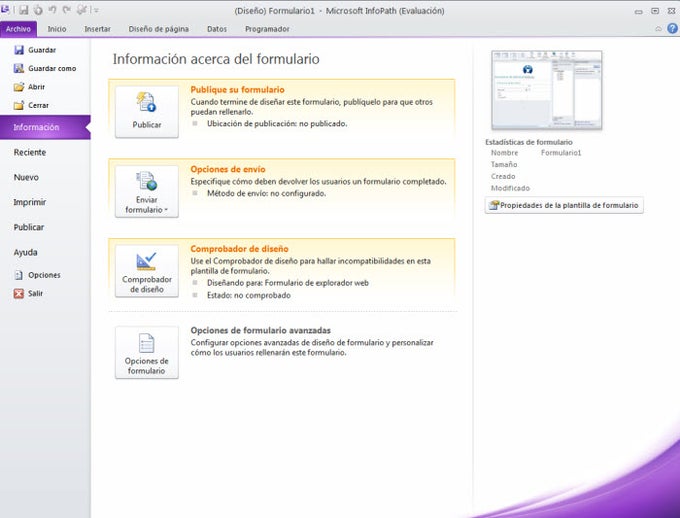Click the Comprobador de diseño button
680x518 pixels.
[x=147, y=271]
